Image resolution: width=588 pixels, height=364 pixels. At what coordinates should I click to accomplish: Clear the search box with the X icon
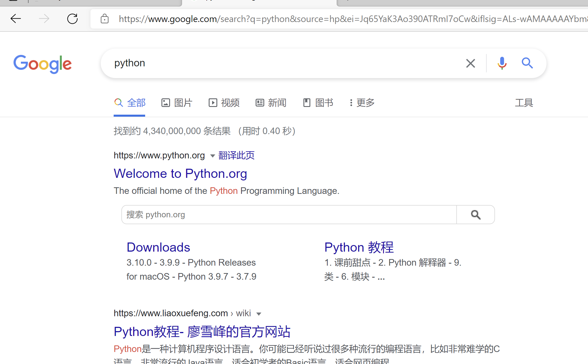[470, 63]
